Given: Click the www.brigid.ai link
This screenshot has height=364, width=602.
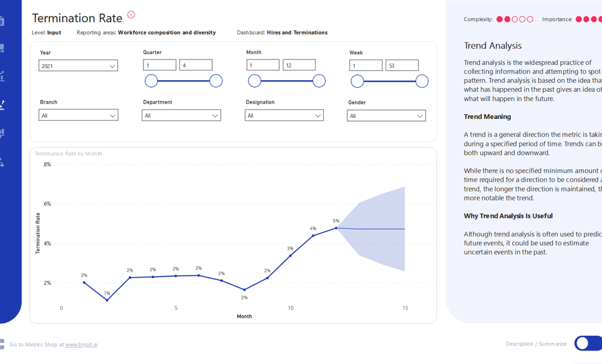Looking at the screenshot, I should pos(81,345).
